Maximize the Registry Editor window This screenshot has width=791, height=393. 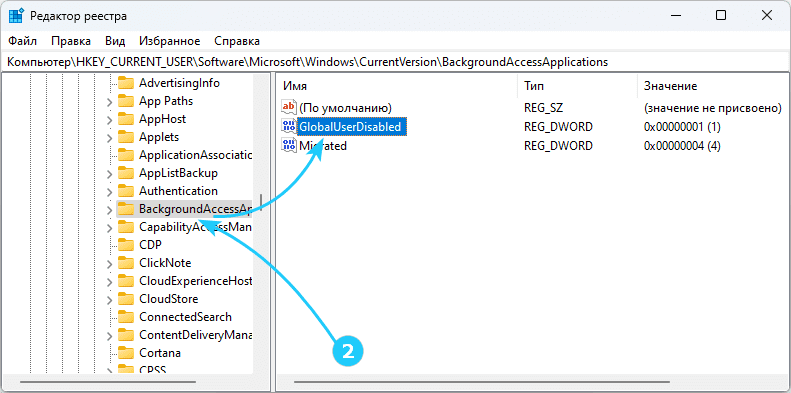click(721, 16)
